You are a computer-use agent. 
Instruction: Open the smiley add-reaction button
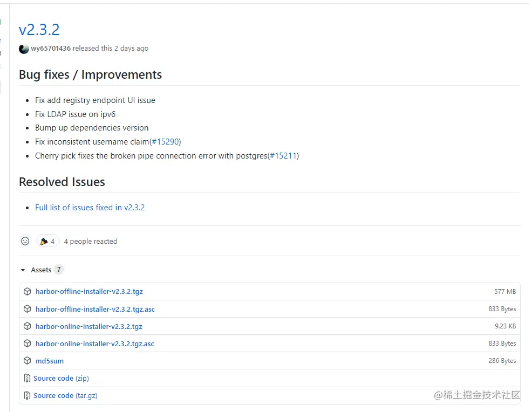coord(25,241)
